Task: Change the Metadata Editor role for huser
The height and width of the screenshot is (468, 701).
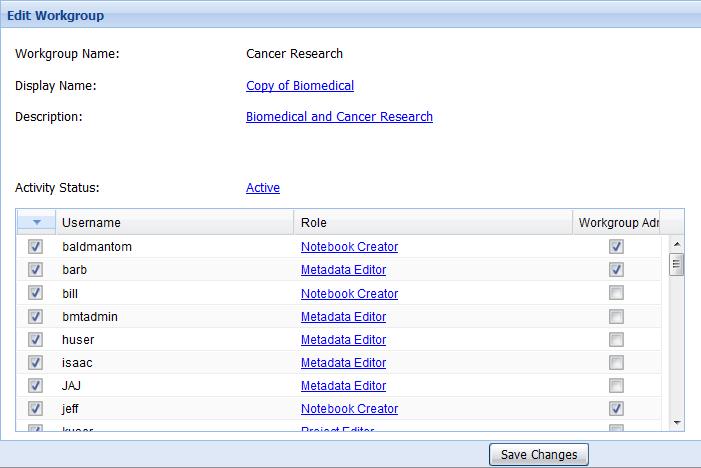Action: [343, 339]
